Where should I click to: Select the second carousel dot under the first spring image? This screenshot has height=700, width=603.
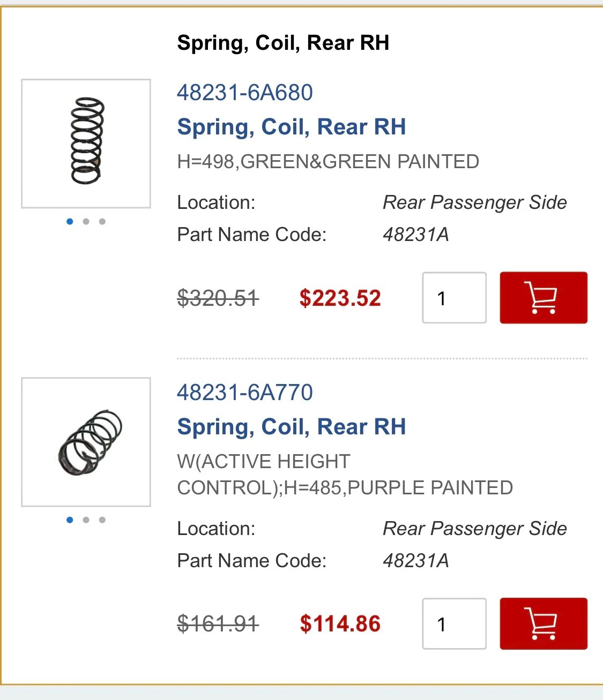pyautogui.click(x=86, y=222)
